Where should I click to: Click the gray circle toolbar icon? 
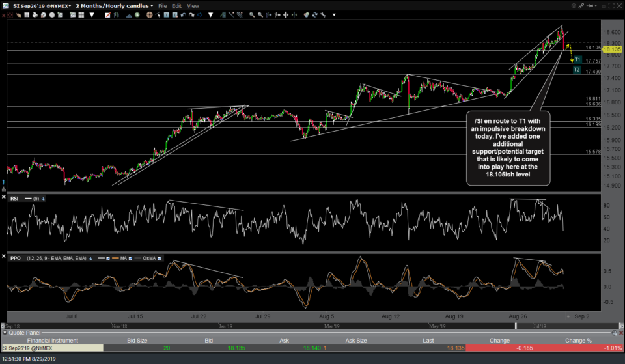point(52,15)
